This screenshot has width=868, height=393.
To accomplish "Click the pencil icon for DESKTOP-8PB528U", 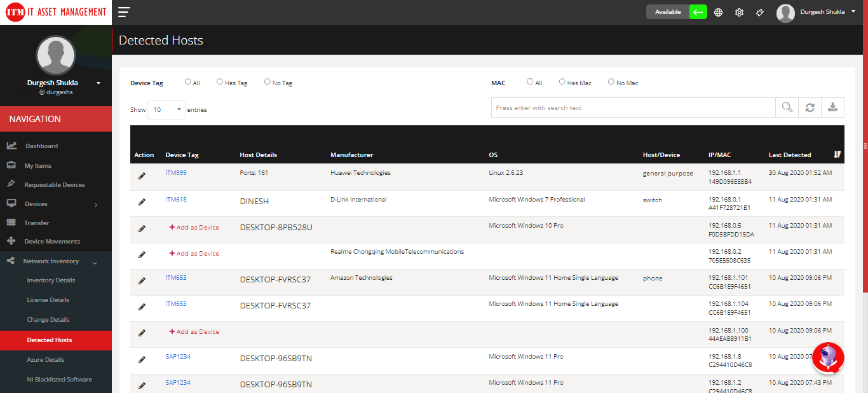I will (x=142, y=228).
